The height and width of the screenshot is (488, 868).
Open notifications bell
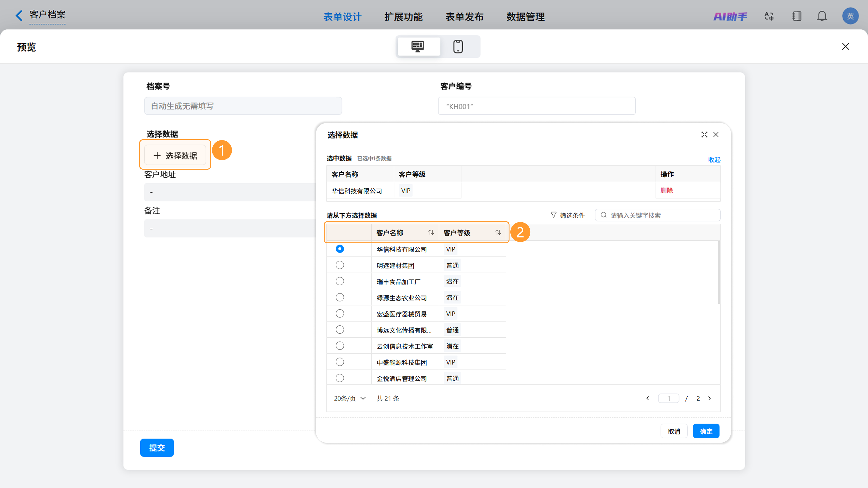[822, 16]
